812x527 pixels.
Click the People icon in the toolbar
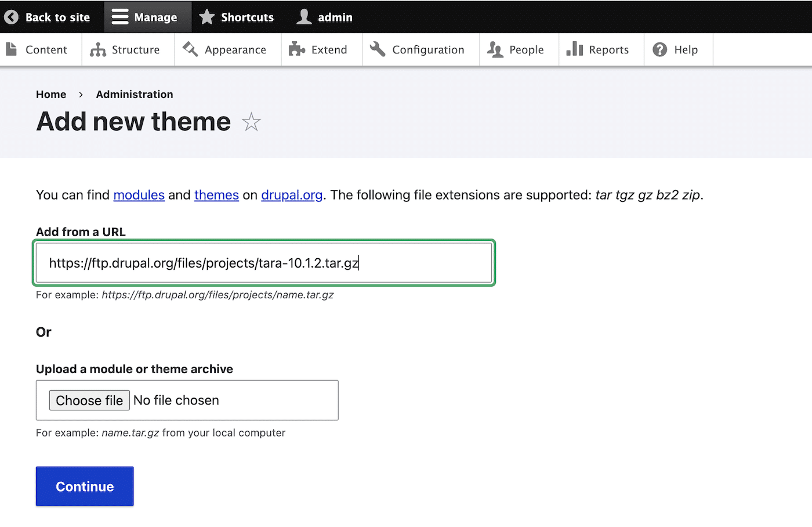point(495,49)
